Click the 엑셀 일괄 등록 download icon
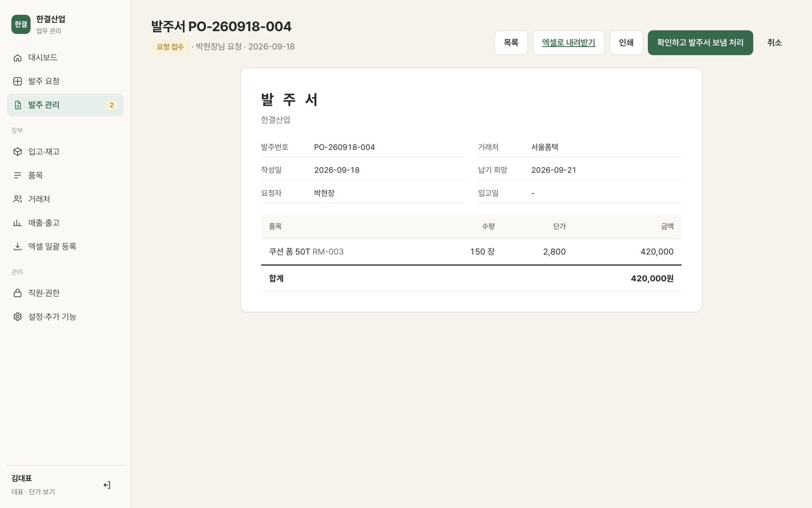The image size is (812, 508). [17, 246]
